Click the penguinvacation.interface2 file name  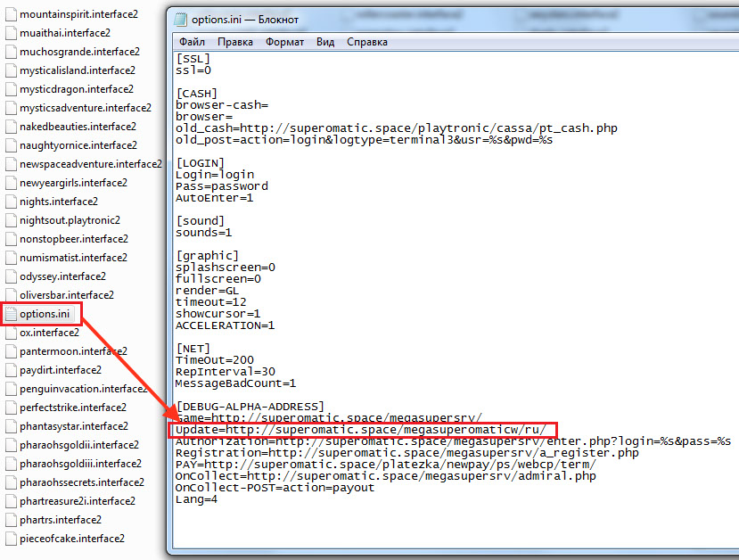(83, 389)
